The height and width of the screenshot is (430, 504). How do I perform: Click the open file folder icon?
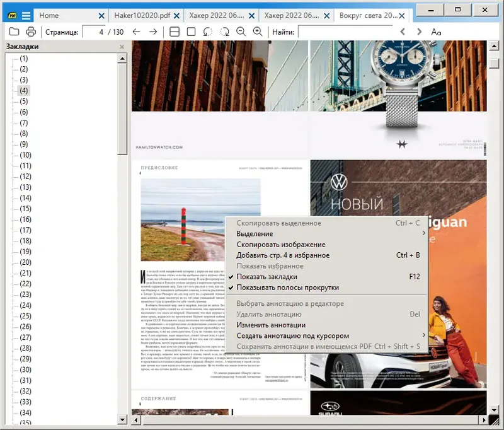coord(14,32)
